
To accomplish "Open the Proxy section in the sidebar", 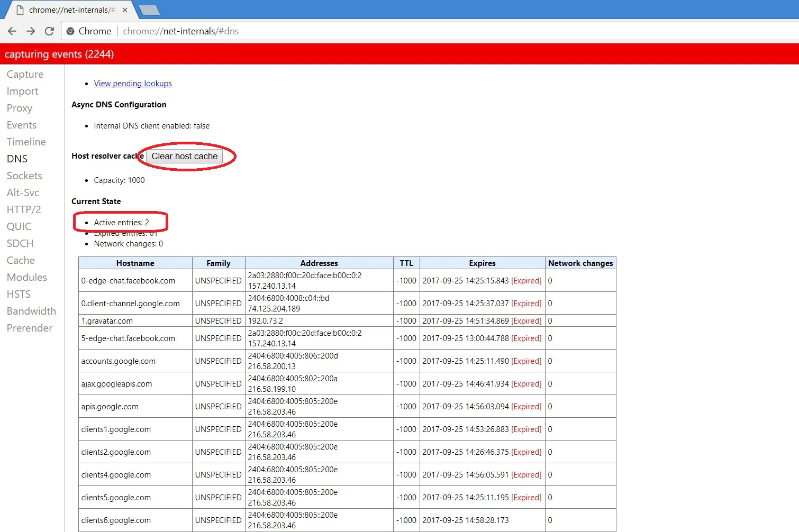I will point(20,108).
